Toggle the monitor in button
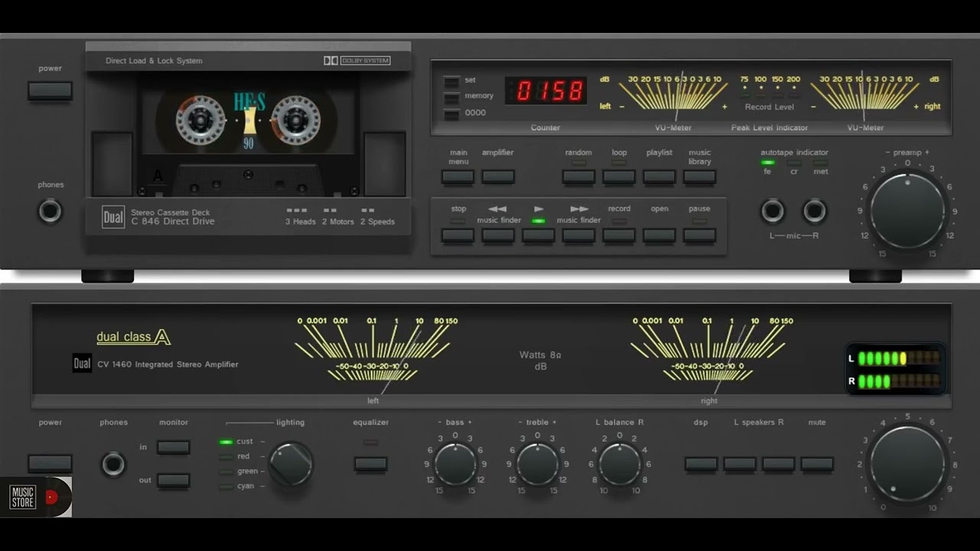 point(173,447)
